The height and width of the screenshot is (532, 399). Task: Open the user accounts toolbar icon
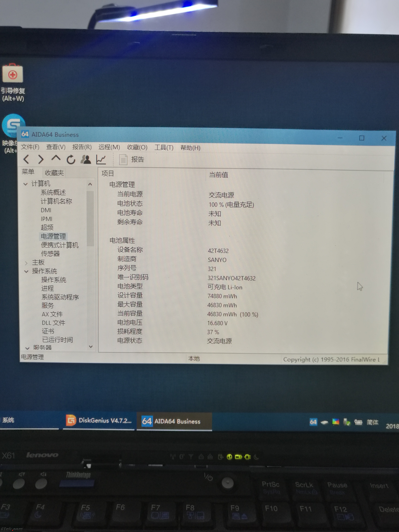pos(86,159)
